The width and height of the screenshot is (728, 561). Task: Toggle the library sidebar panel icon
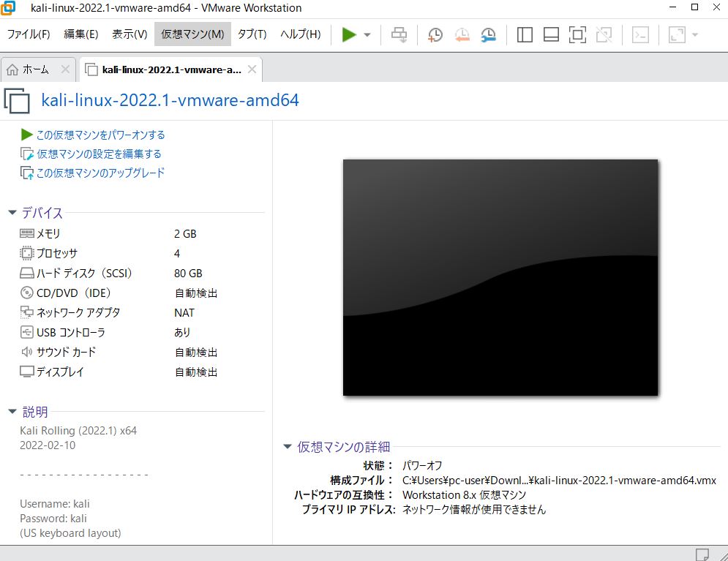pyautogui.click(x=525, y=35)
